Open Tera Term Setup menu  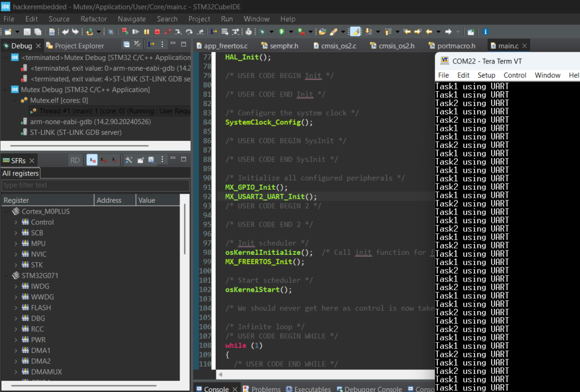point(486,75)
